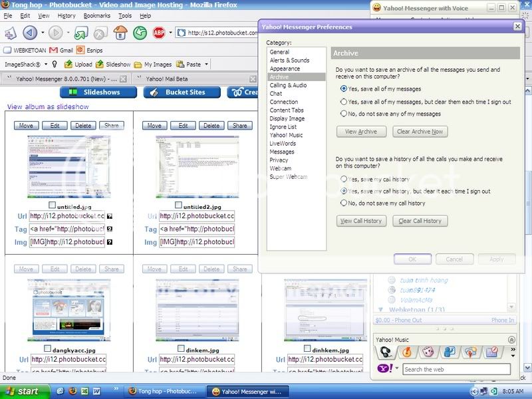Click the Home icon in Firefox toolbar
This screenshot has height=399, width=532.
coord(121,33)
